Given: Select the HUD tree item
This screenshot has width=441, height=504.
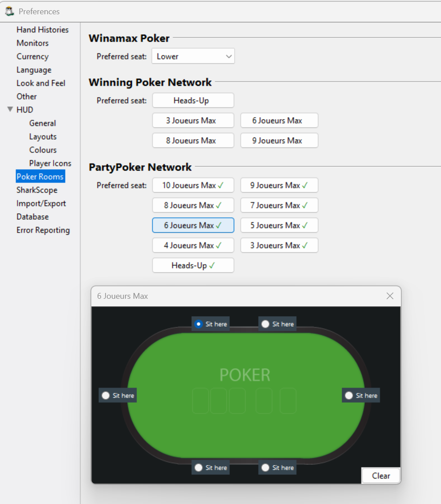Looking at the screenshot, I should pyautogui.click(x=25, y=110).
